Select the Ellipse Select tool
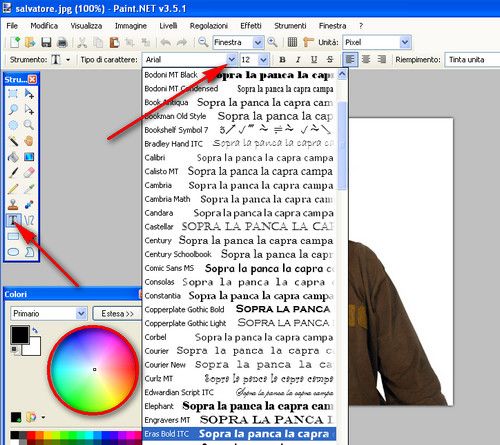The height and width of the screenshot is (445, 500). click(13, 125)
